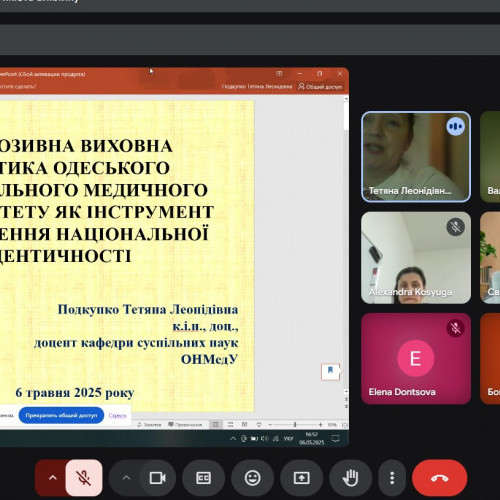Click the present screen button
Image resolution: width=500 pixels, height=500 pixels.
click(x=301, y=478)
